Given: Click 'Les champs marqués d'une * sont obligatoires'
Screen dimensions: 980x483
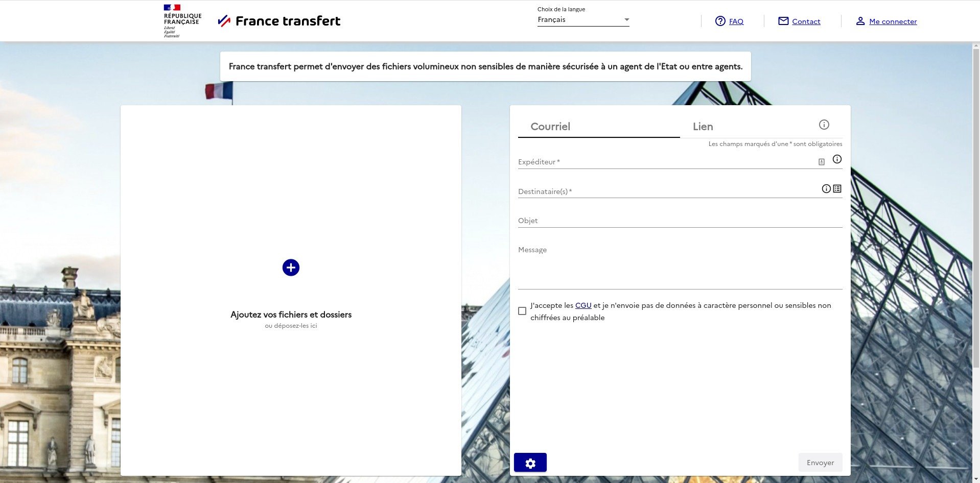Looking at the screenshot, I should click(775, 144).
